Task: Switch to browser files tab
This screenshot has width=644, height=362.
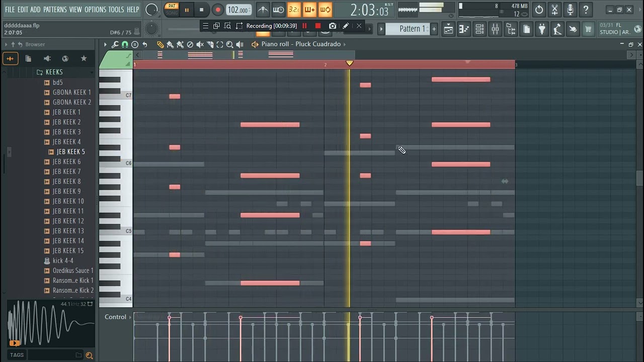Action: (28, 58)
